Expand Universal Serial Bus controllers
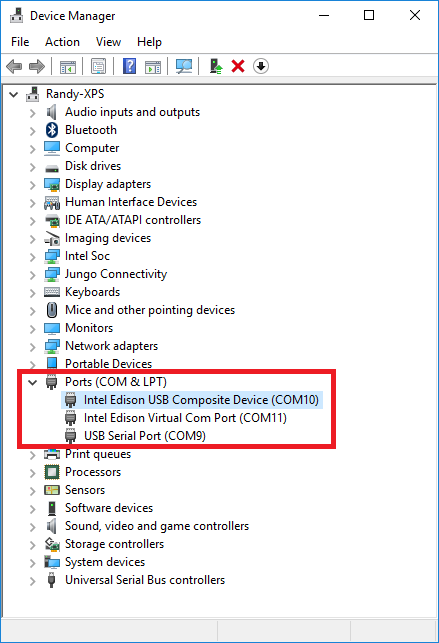Screen dimensions: 439x643 click(x=33, y=581)
